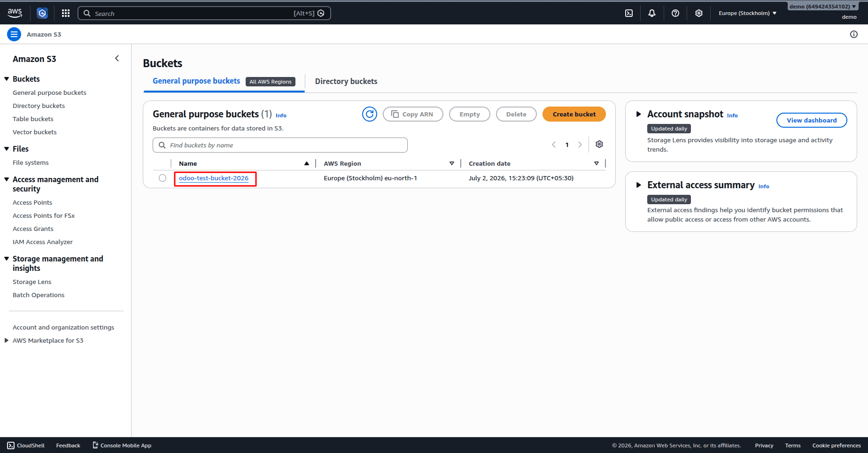Collapse the Amazon S3 side navigation

[x=117, y=58]
